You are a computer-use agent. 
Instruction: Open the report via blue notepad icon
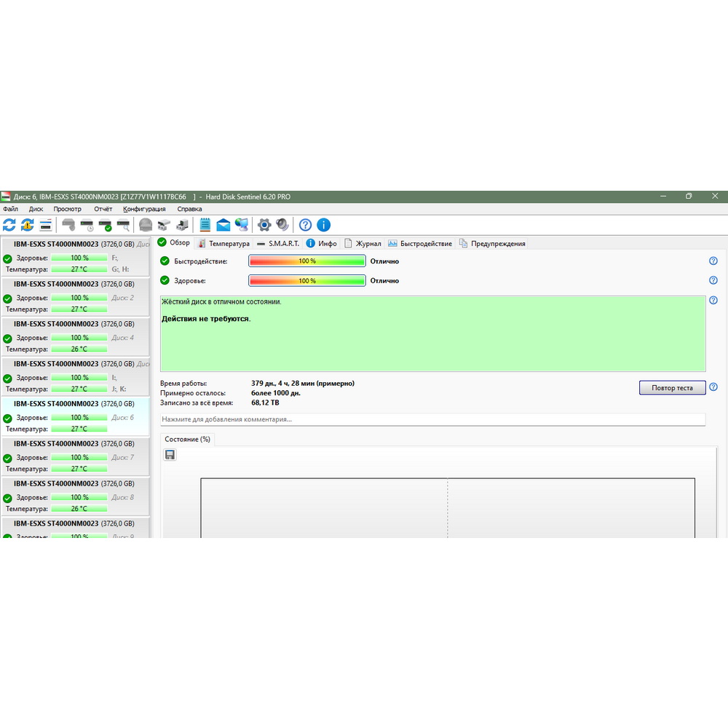tap(205, 225)
